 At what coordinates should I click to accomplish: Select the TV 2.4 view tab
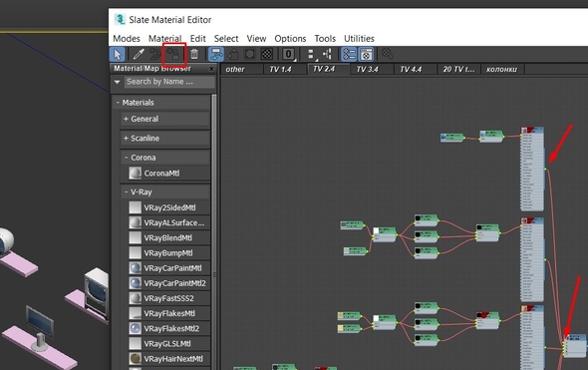(x=329, y=69)
